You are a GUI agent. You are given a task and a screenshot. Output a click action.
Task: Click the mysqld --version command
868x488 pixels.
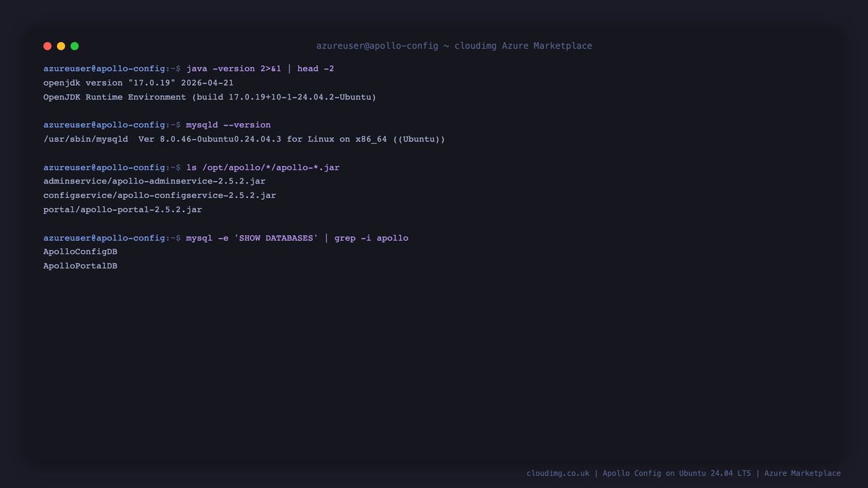click(229, 125)
